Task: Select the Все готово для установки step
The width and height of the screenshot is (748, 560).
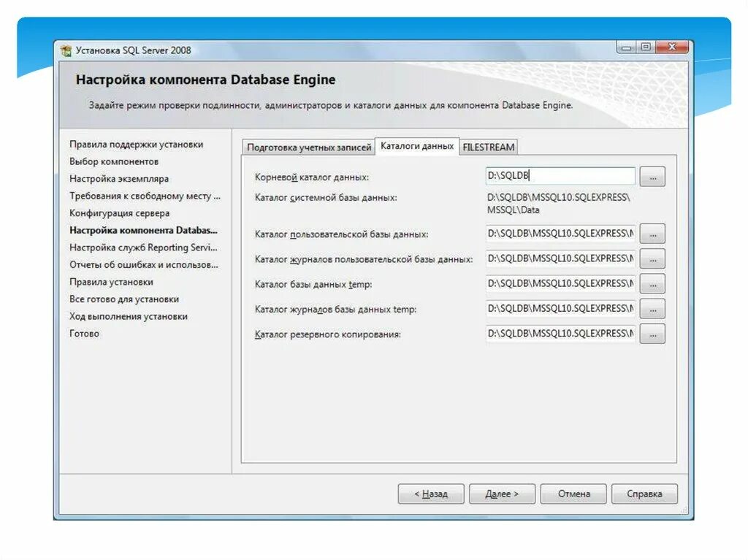Action: click(124, 299)
